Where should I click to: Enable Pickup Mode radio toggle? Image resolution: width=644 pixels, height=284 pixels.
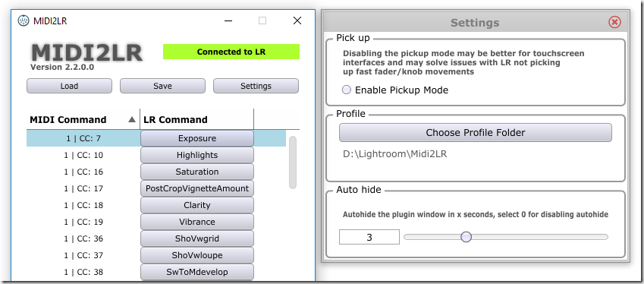(347, 90)
